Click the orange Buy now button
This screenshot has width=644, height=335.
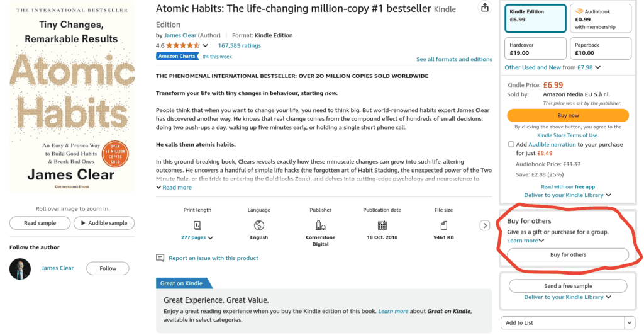[568, 115]
